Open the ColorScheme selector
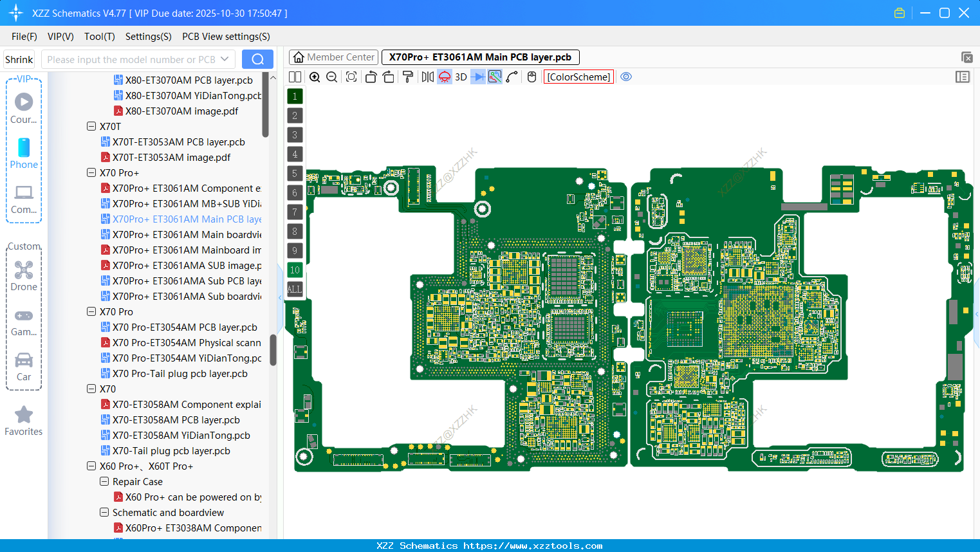The image size is (980, 552). [x=578, y=77]
